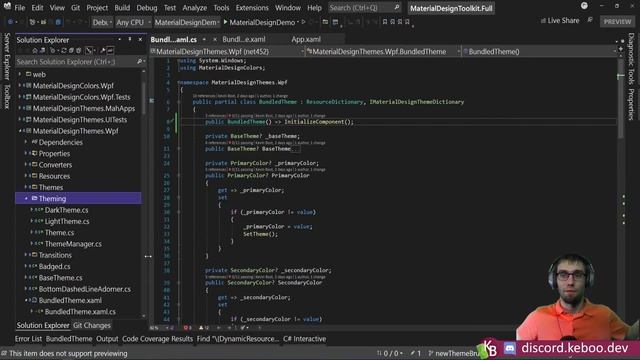The width and height of the screenshot is (640, 360).
Task: Start debugging MaterialDesignDemo with play button
Action: coord(259,22)
